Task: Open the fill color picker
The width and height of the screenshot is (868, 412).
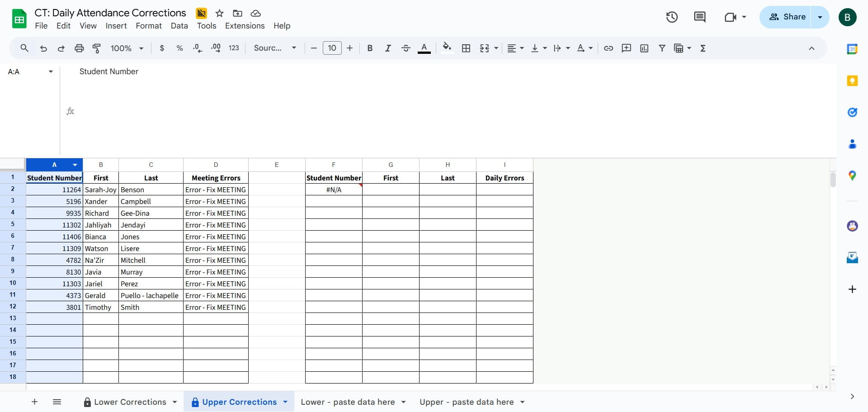Action: pos(447,48)
